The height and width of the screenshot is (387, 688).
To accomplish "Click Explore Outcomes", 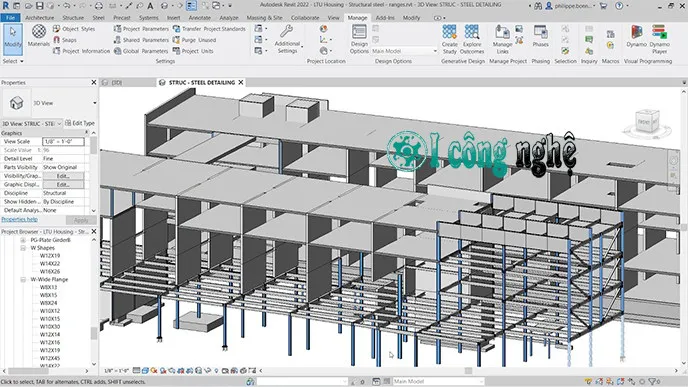I will [472, 39].
